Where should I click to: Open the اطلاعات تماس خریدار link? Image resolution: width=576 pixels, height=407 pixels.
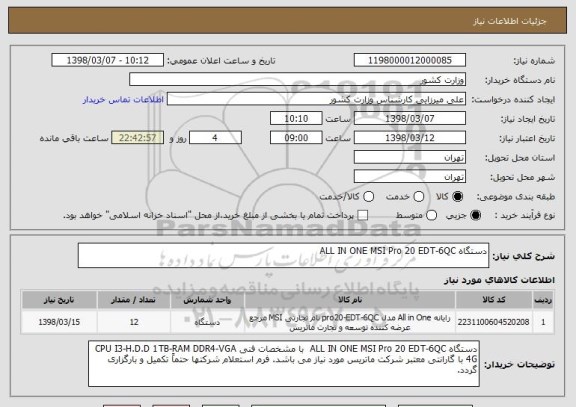(123, 100)
